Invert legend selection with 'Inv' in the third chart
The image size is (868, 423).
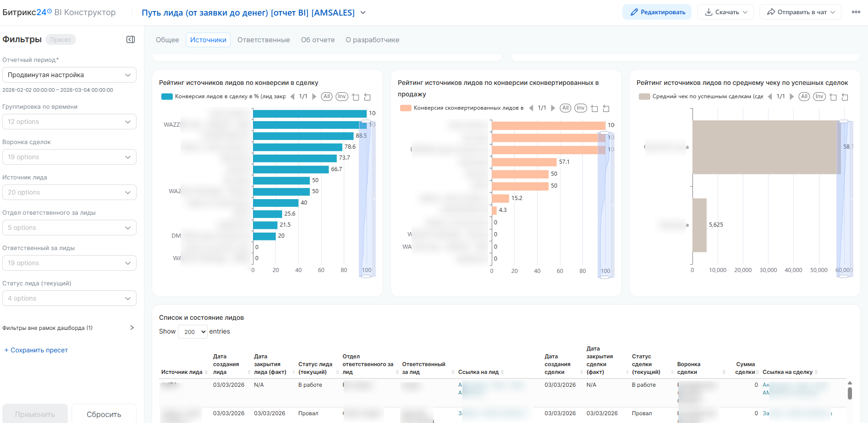(x=819, y=97)
